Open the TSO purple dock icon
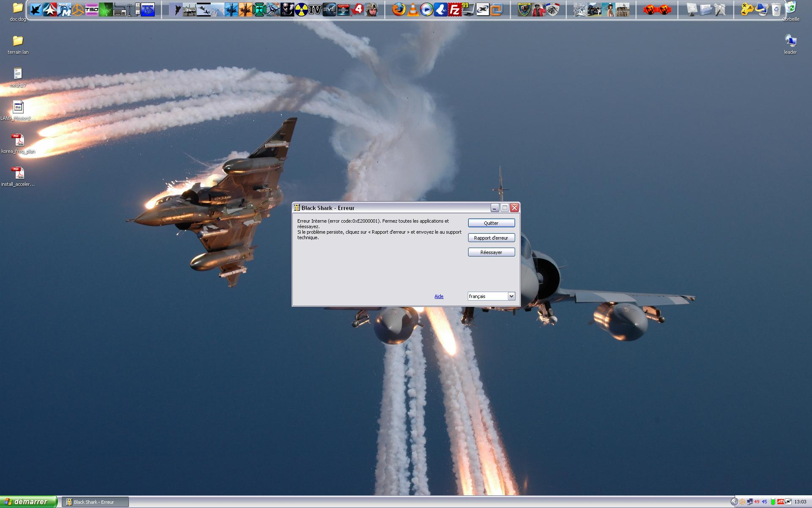 [x=92, y=9]
